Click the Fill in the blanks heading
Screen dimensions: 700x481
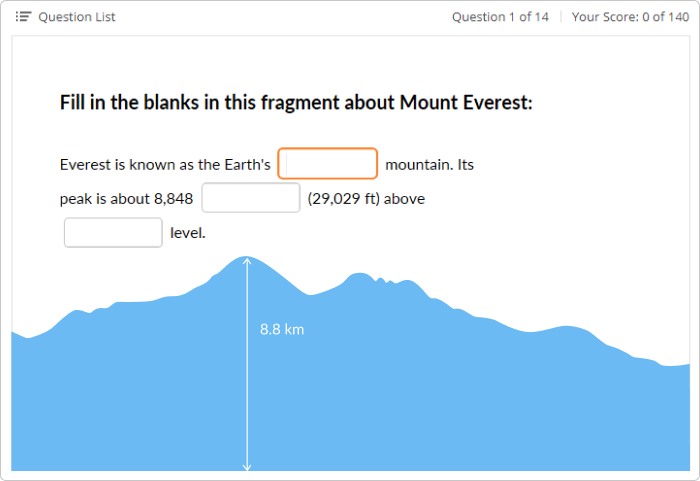(x=296, y=103)
